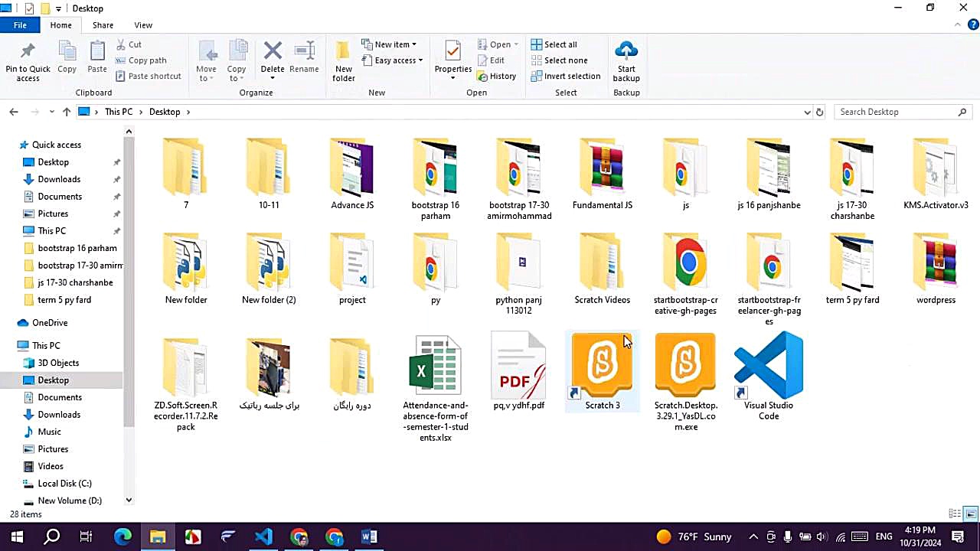Click the Delete icon in ribbon
980x551 pixels.
tap(273, 60)
